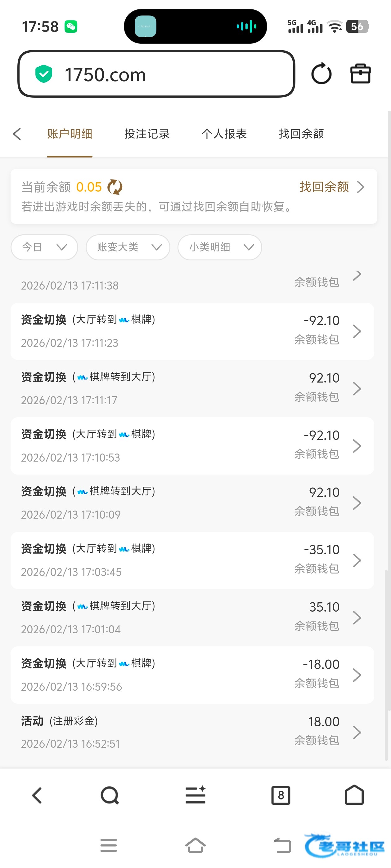This screenshot has width=391, height=868.
Task: Open the -35.10 transfer record details
Action: click(192, 560)
